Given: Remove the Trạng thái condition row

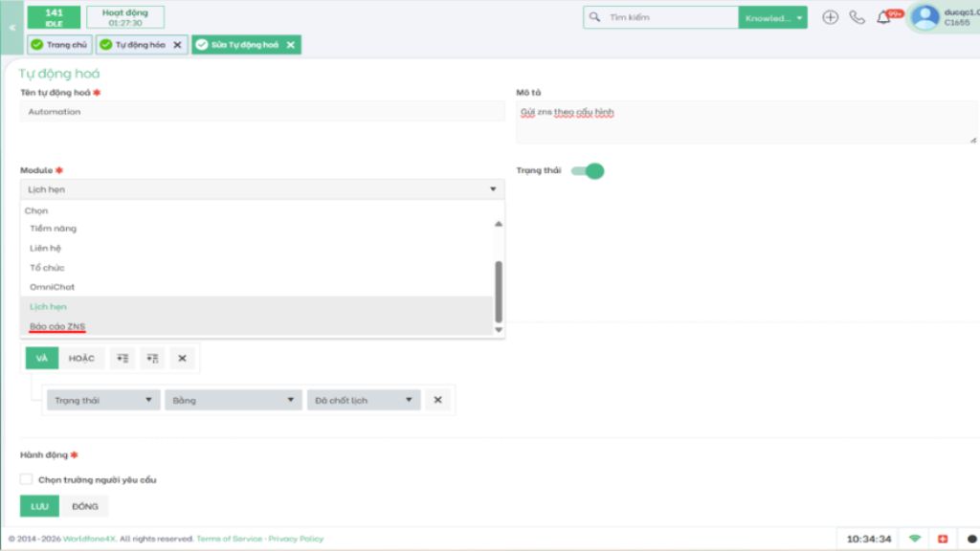Looking at the screenshot, I should [x=437, y=400].
